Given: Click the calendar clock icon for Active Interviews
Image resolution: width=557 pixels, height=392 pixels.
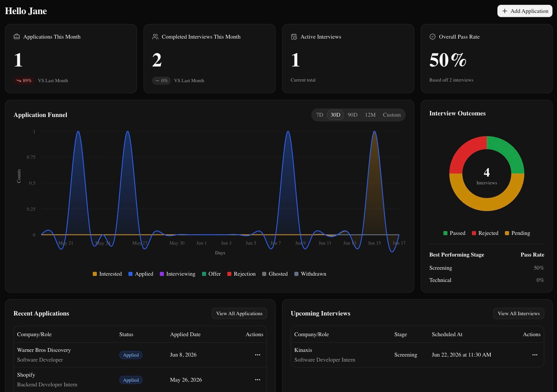Looking at the screenshot, I should click(x=294, y=37).
